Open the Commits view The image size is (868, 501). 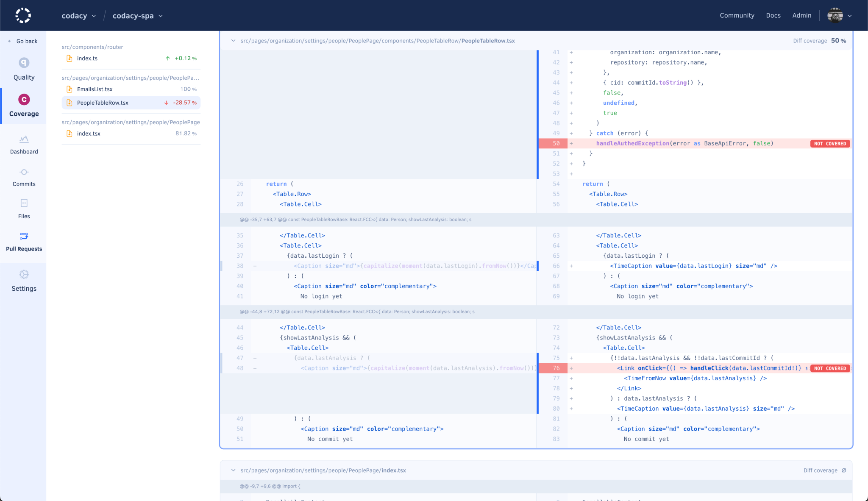[x=24, y=176]
